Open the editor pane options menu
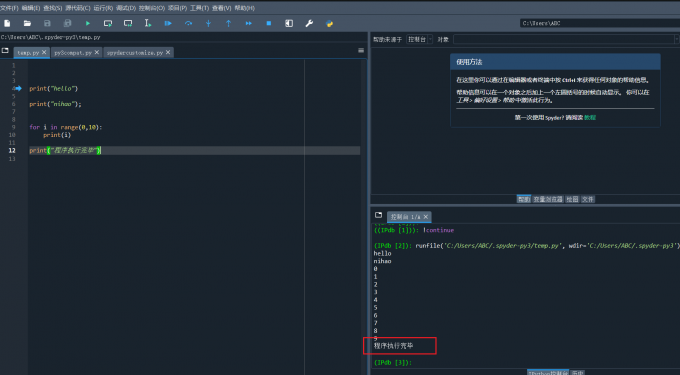 tap(361, 51)
